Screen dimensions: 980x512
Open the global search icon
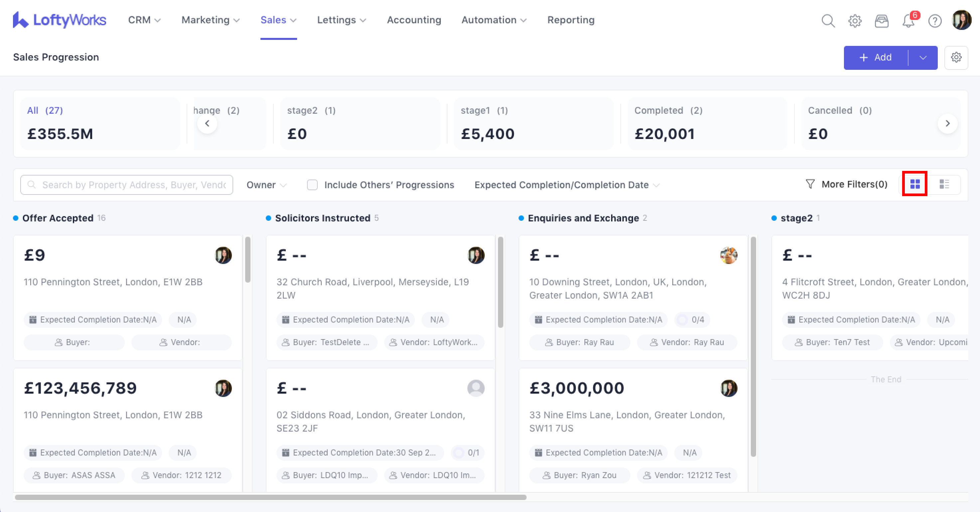828,21
